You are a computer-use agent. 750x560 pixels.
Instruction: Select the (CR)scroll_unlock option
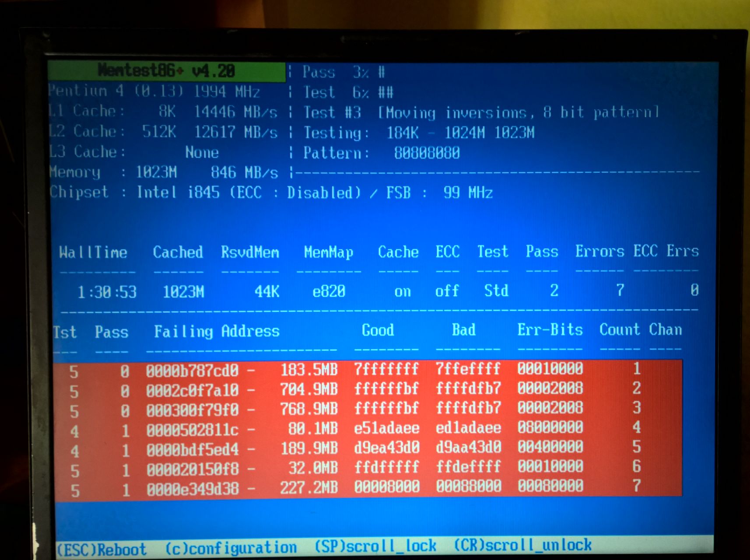pos(523,545)
